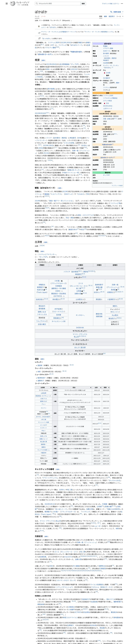Edit the 観覧(ぽかぽかパーク) section
Viewport: 129px width, 644px height.
click(x=60, y=188)
